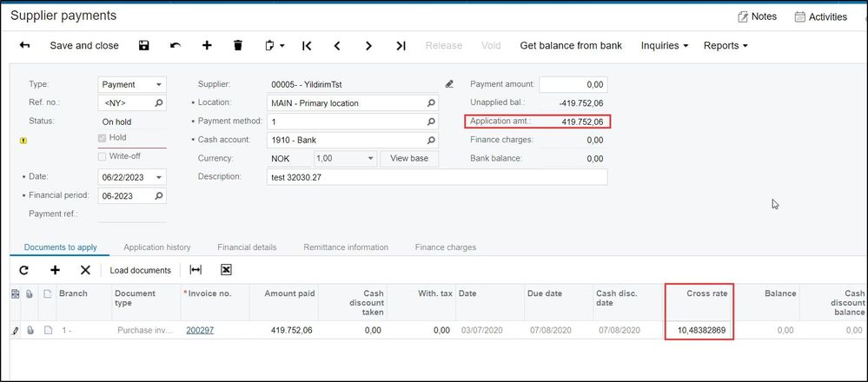The width and height of the screenshot is (868, 382).
Task: Click the Description field
Action: click(437, 177)
